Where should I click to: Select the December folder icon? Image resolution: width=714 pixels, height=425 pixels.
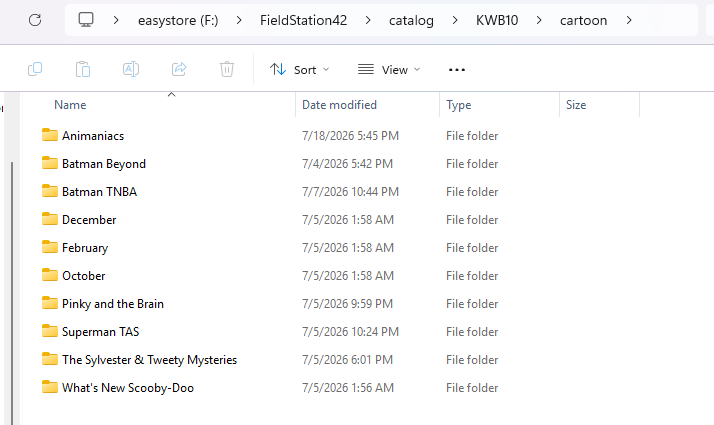[x=50, y=219]
